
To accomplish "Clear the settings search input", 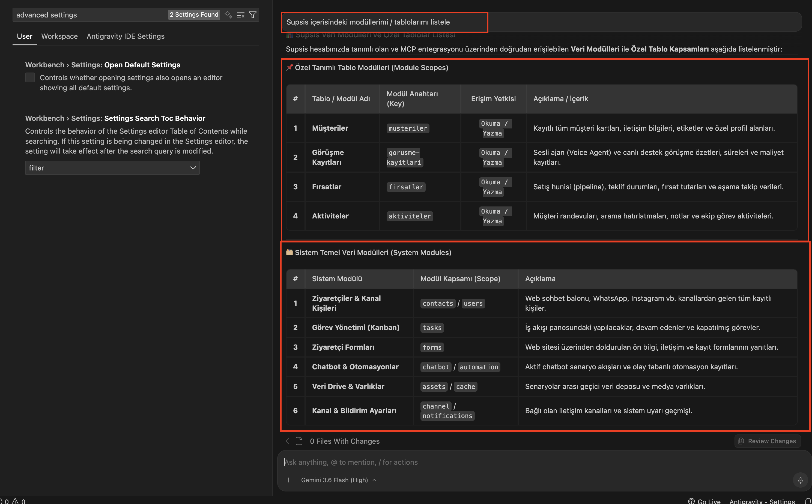I will (240, 15).
